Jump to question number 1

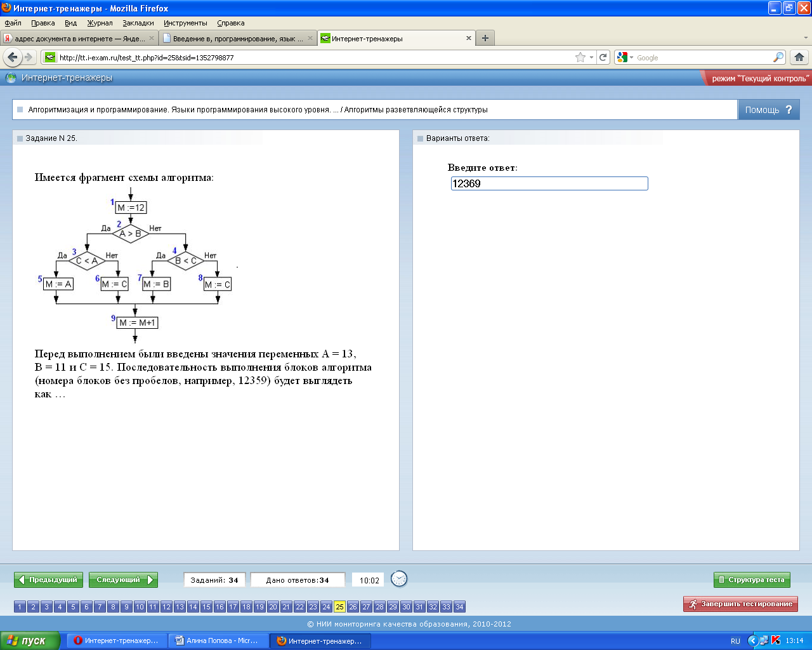[x=20, y=607]
